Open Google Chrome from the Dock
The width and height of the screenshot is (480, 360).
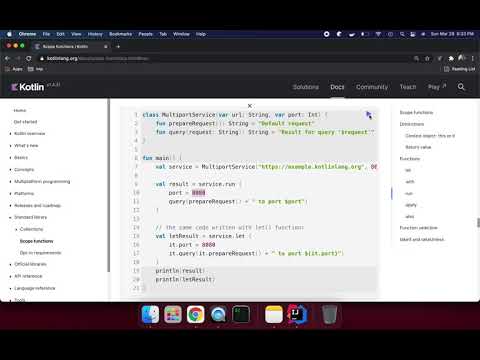(196, 314)
